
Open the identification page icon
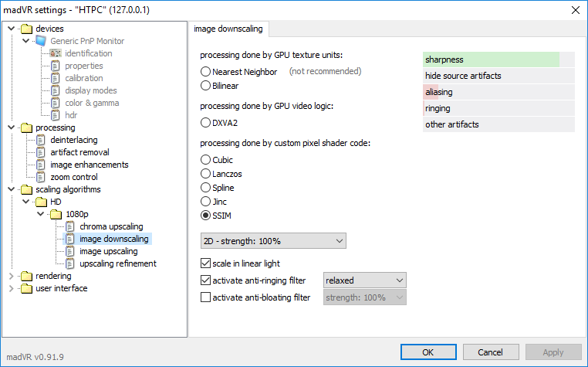56,53
